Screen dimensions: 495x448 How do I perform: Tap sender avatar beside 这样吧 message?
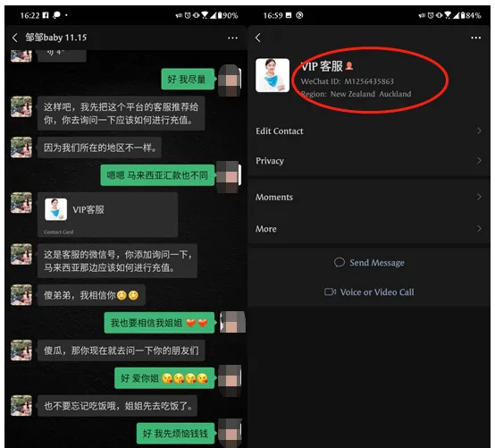tap(21, 106)
